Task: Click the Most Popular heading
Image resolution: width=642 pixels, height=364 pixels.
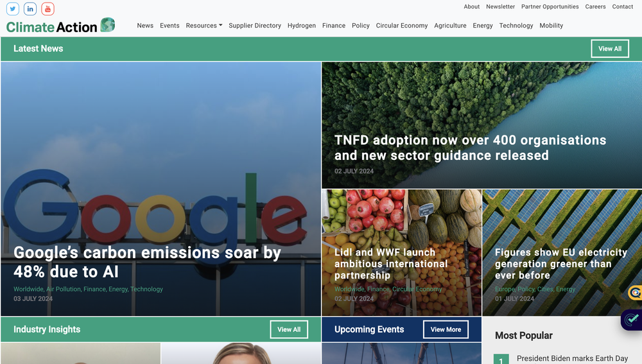Action: (524, 336)
